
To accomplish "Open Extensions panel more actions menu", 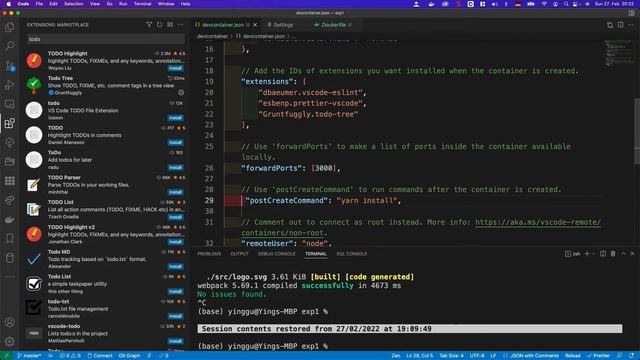I will [x=180, y=25].
